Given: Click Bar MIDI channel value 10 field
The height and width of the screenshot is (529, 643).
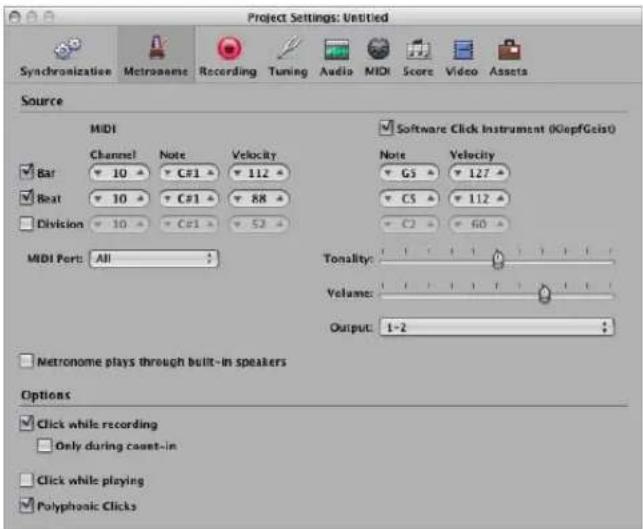Looking at the screenshot, I should tap(119, 173).
